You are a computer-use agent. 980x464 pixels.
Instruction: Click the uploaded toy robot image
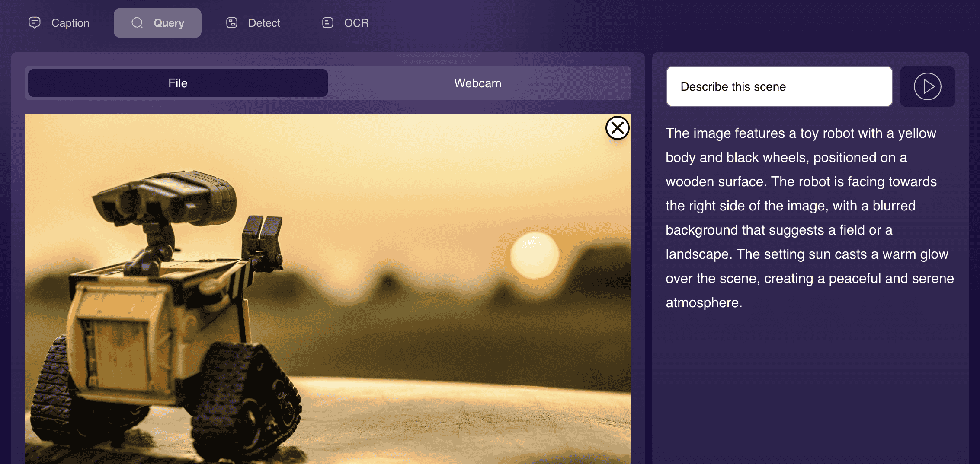pyautogui.click(x=328, y=289)
